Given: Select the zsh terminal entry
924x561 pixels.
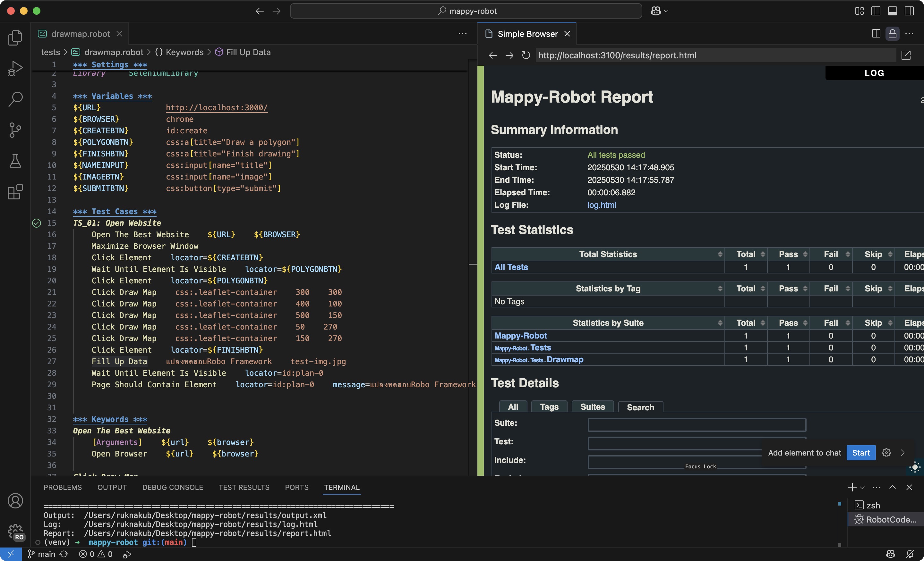Looking at the screenshot, I should pos(886,505).
